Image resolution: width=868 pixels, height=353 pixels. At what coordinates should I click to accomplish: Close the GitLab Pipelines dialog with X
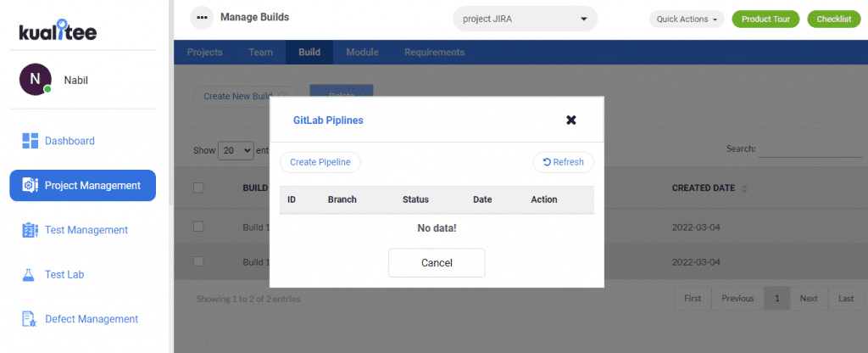tap(571, 120)
